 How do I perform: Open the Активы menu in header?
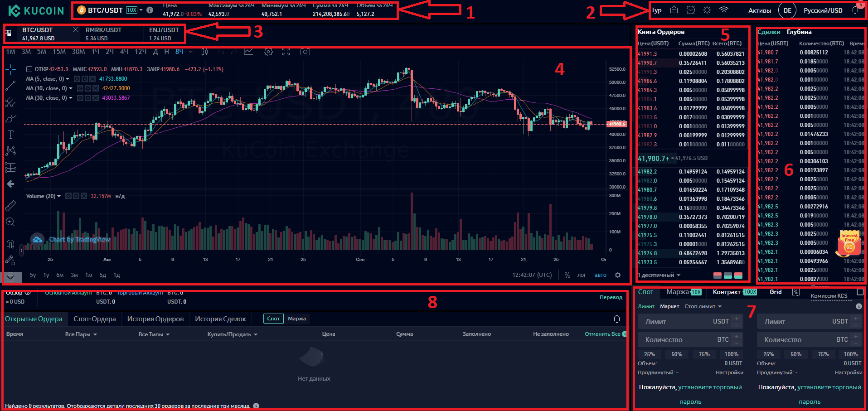click(759, 10)
